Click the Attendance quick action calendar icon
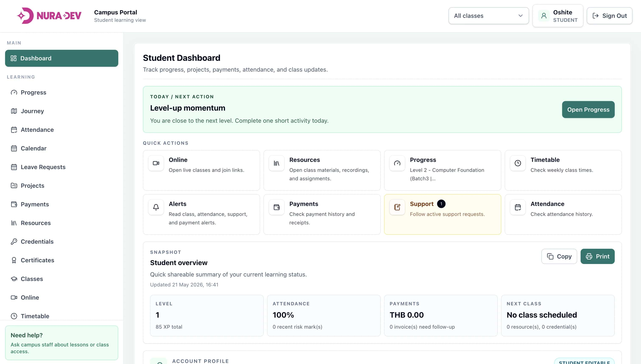 pyautogui.click(x=518, y=207)
